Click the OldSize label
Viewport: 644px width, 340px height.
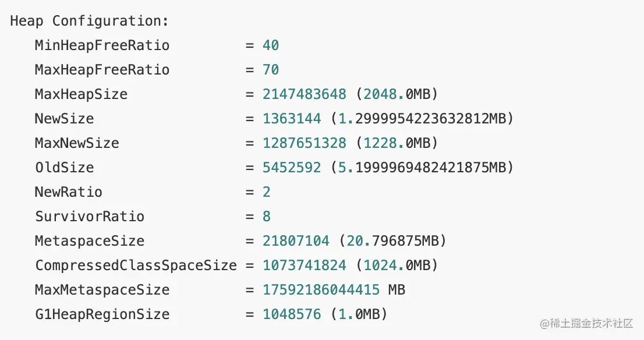click(x=64, y=168)
